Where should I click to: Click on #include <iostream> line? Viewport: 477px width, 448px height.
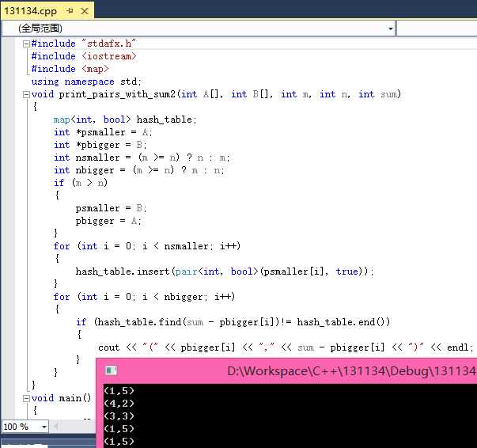coord(84,56)
